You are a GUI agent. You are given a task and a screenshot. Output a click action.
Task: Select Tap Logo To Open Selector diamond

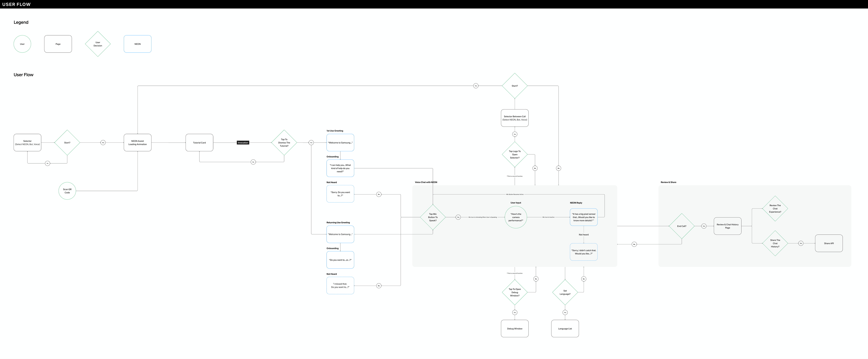pyautogui.click(x=514, y=154)
